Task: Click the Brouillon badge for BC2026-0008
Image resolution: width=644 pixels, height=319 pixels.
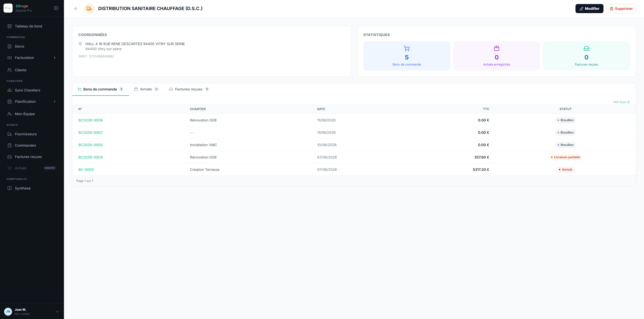Action: tap(565, 120)
